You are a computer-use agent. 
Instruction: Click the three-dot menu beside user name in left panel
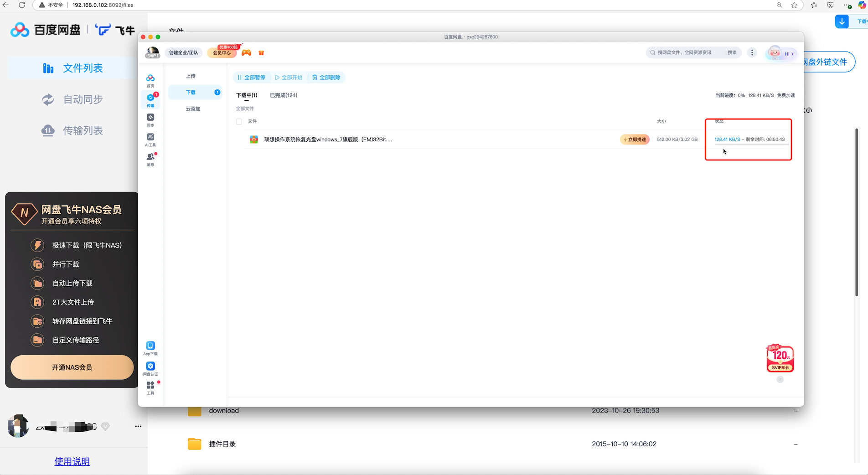(x=138, y=426)
